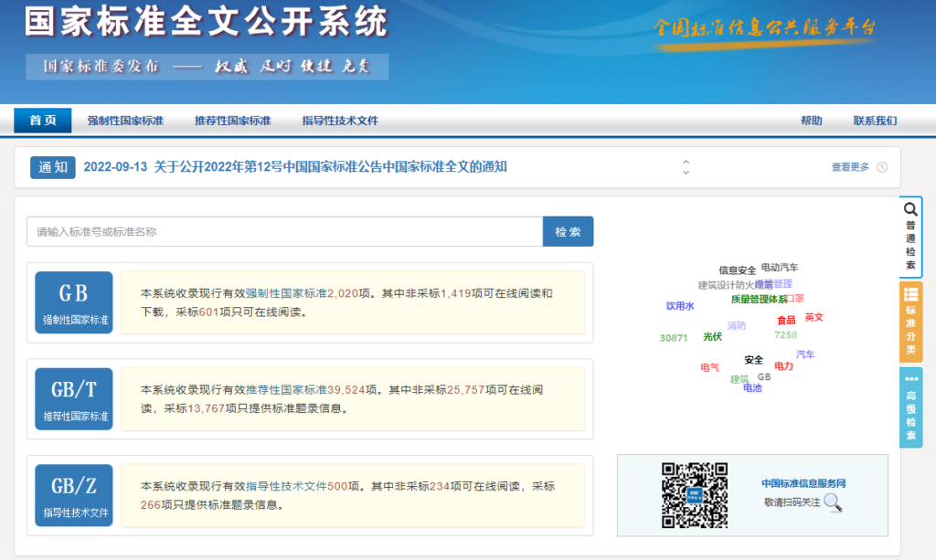Click the clock icon beside 查看更多
936x560 pixels.
882,167
